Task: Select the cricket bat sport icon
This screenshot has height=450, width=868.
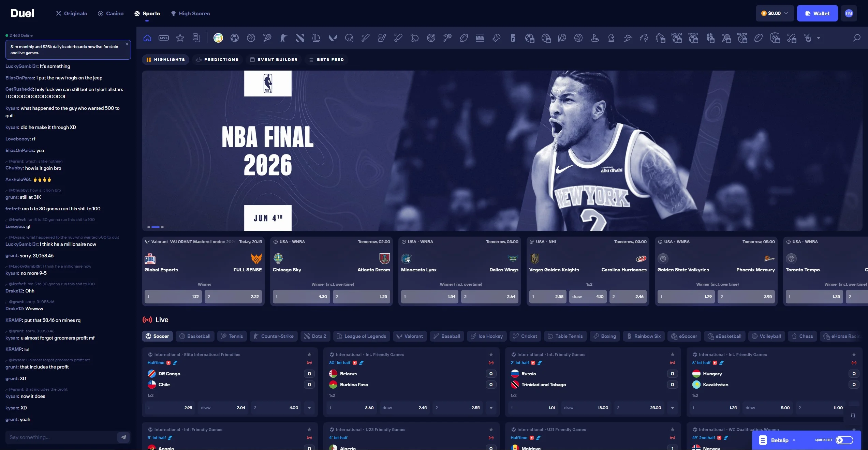Action: 398,38
